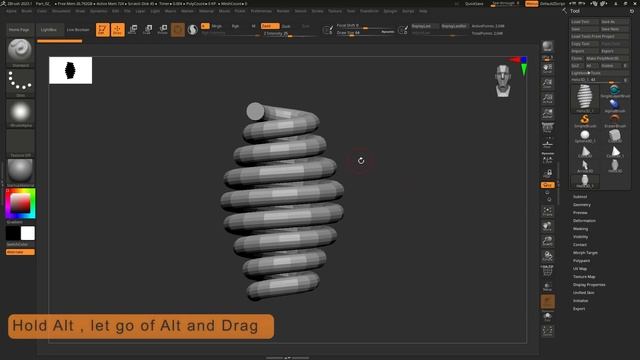Open the startup material sphere selector
The height and width of the screenshot is (360, 640).
pyautogui.click(x=20, y=173)
